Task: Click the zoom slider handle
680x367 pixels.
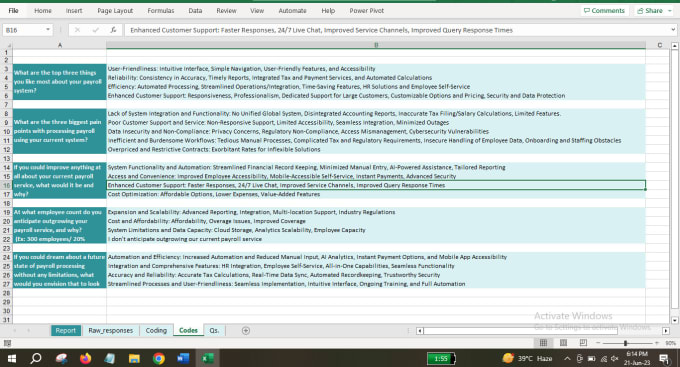Action: [625, 343]
